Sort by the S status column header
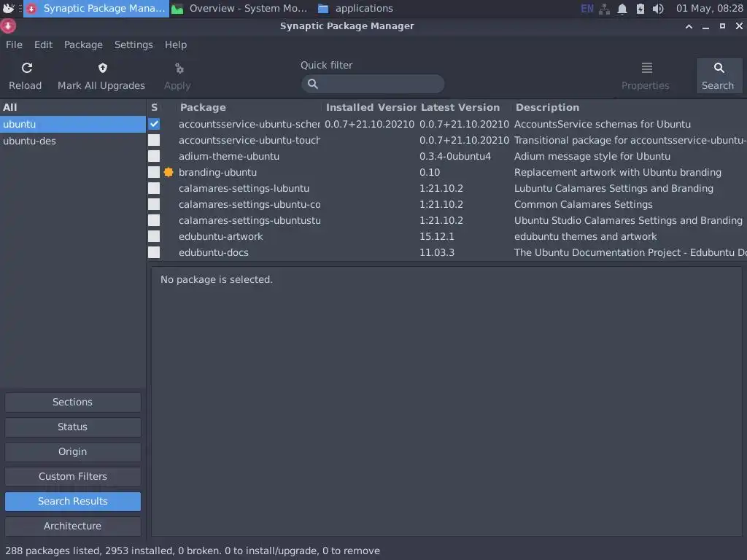This screenshot has width=747, height=560. [154, 108]
